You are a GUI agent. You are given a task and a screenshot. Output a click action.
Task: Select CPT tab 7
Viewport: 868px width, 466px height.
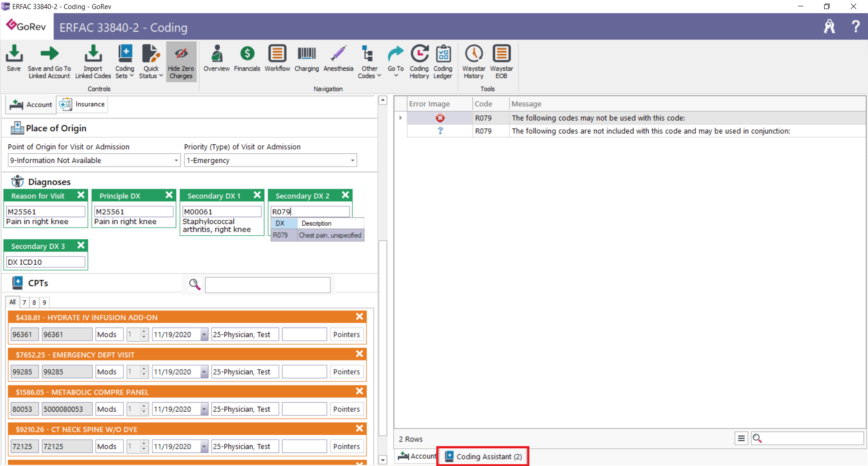[24, 302]
